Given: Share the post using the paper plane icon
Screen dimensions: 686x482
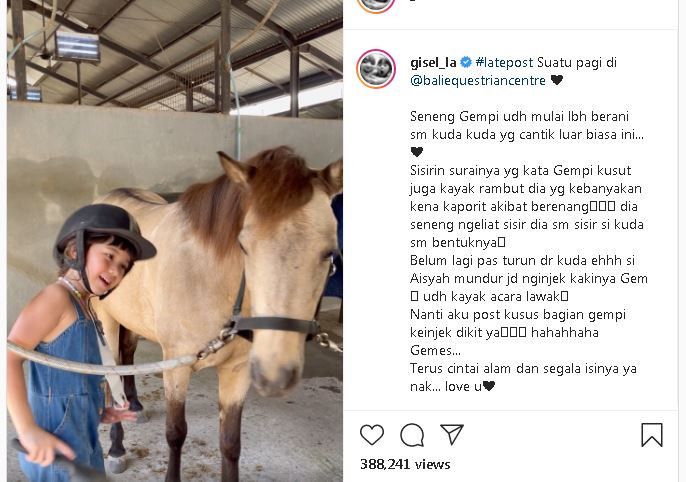Looking at the screenshot, I should click(452, 434).
